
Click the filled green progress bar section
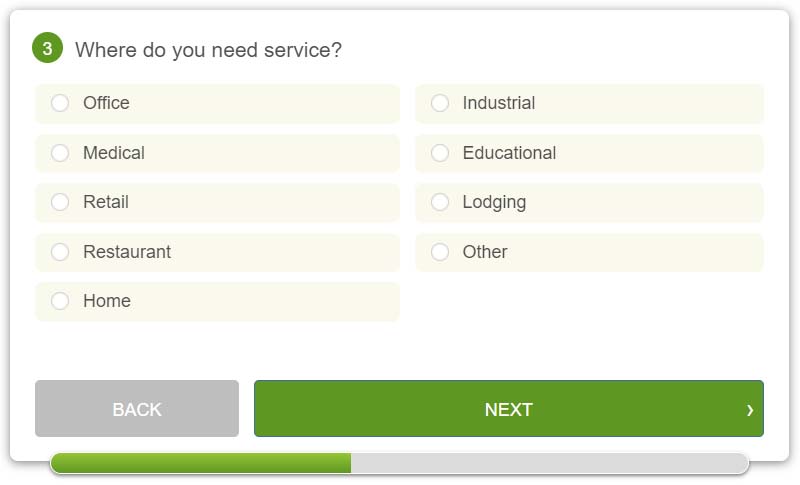pos(200,463)
